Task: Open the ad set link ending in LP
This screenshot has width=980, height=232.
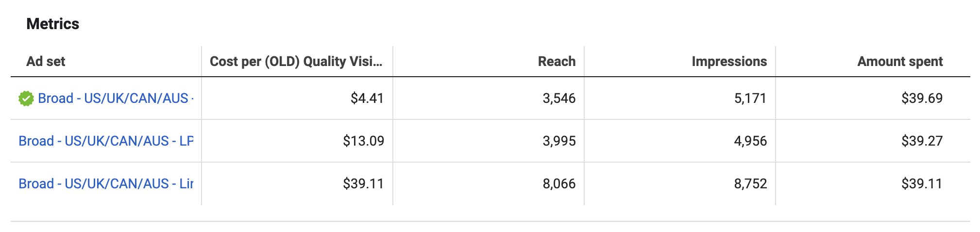Action: 106,141
